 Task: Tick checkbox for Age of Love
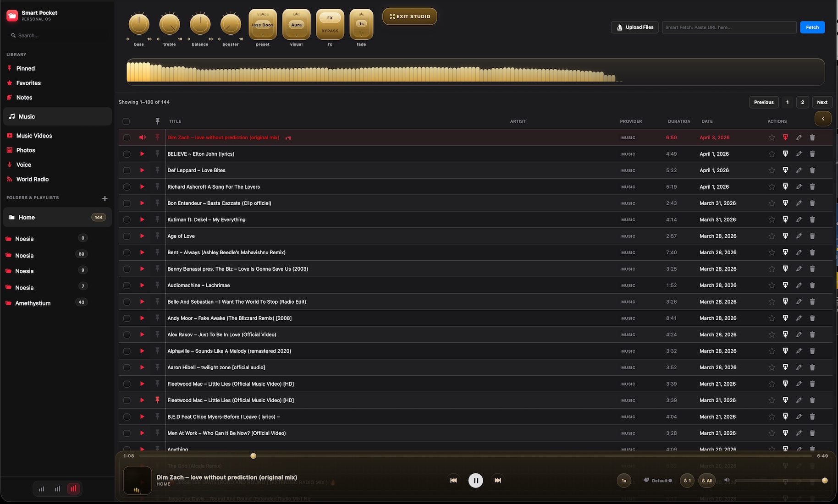tap(127, 236)
